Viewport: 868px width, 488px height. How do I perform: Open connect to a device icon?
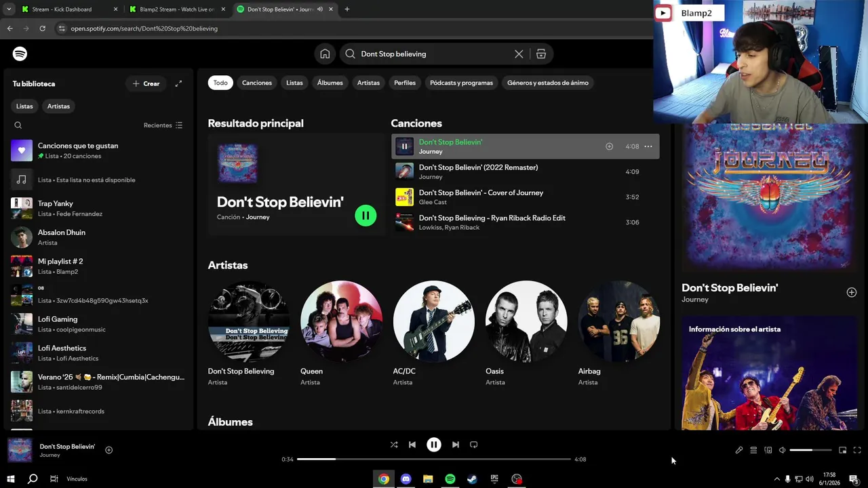pos(768,450)
